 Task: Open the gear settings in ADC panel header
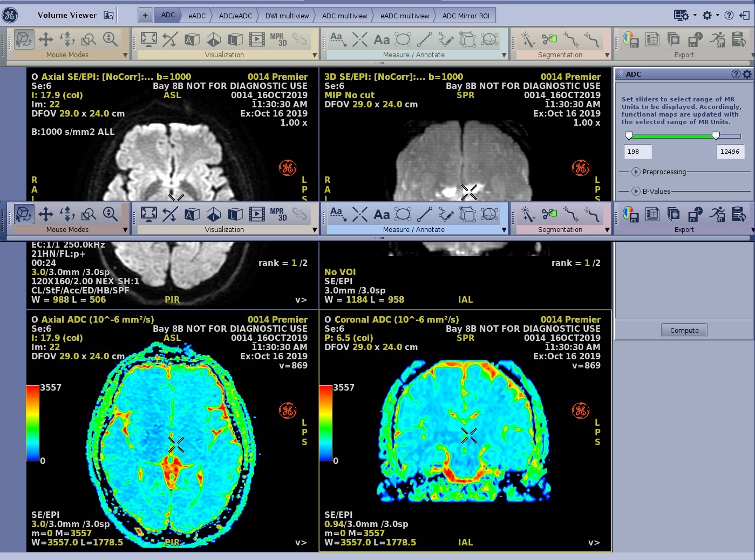click(x=747, y=74)
